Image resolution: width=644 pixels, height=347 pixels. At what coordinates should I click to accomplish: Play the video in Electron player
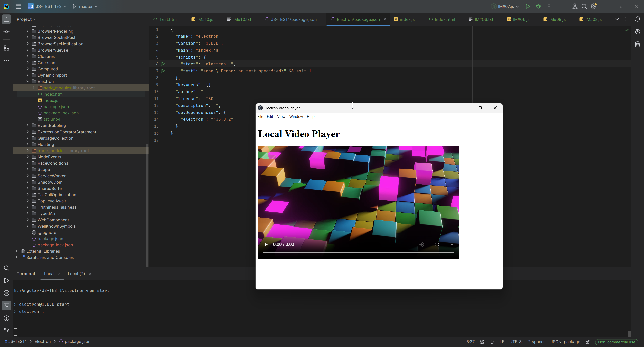click(x=266, y=244)
